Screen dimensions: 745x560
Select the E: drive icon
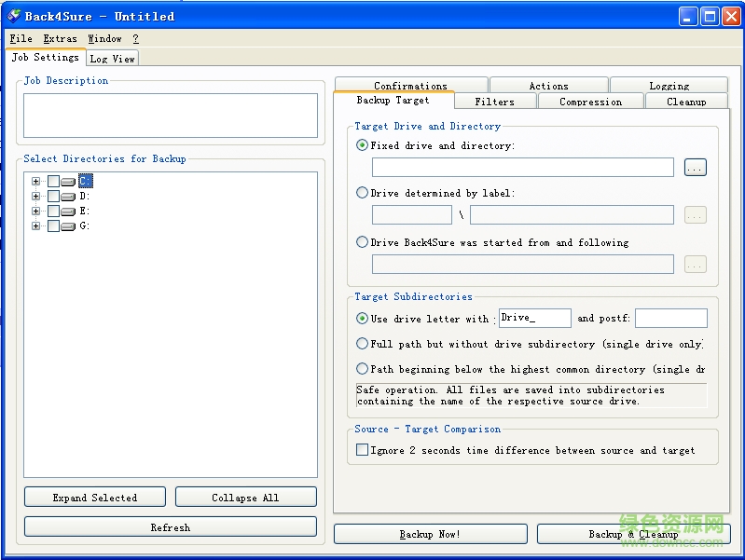point(68,212)
